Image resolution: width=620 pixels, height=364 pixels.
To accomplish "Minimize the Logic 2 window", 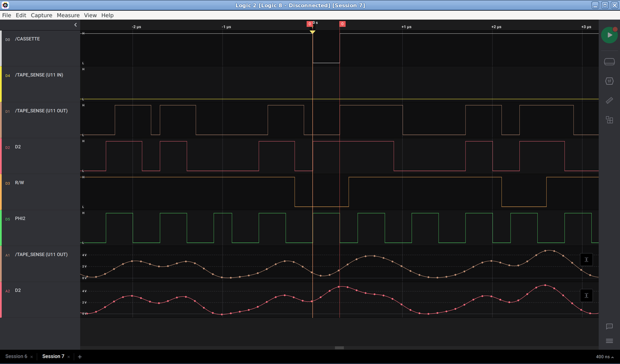I will (x=595, y=5).
